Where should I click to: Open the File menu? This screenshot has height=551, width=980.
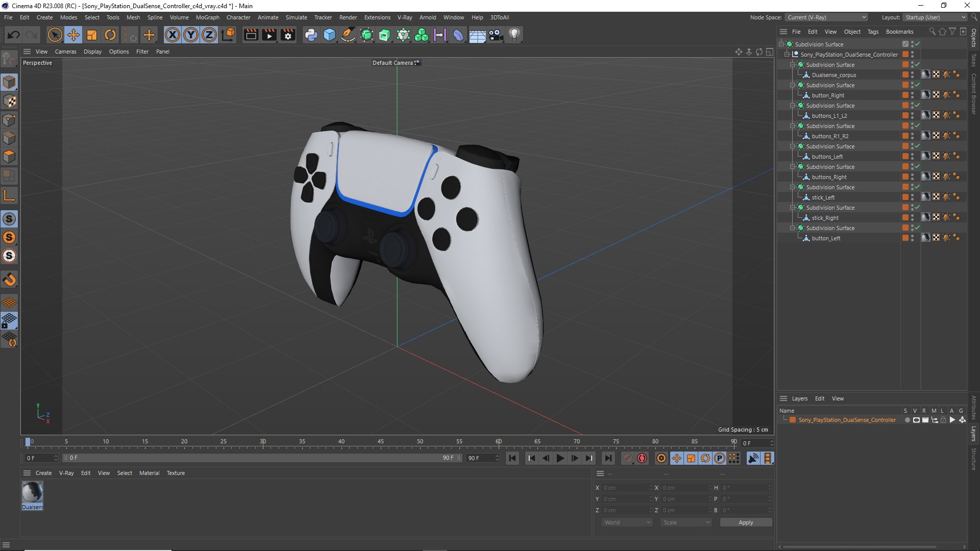pyautogui.click(x=8, y=17)
